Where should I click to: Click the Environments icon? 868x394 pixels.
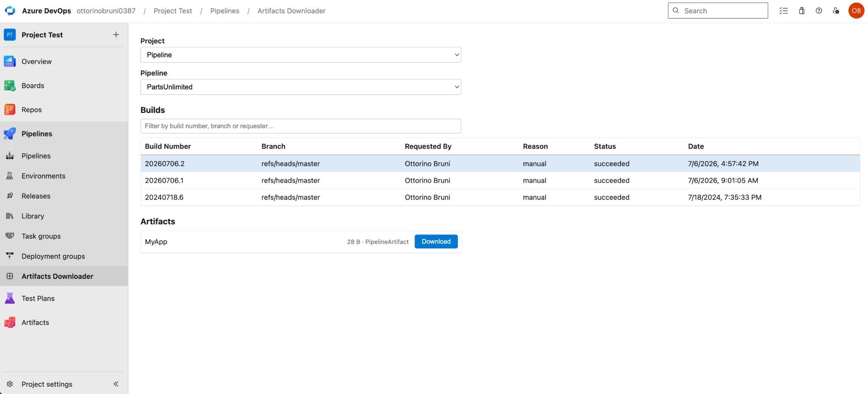[x=10, y=176]
